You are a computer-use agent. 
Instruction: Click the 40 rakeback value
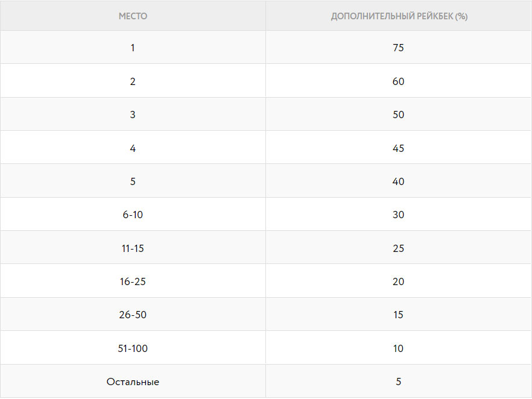coord(398,181)
